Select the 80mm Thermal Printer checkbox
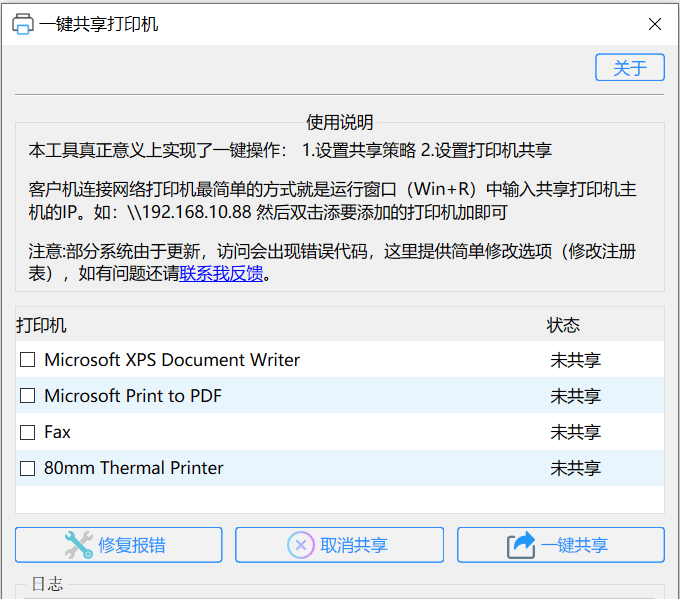The height and width of the screenshot is (599, 680). tap(28, 468)
